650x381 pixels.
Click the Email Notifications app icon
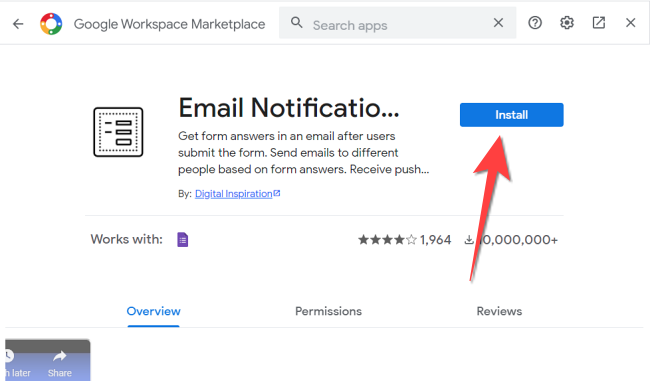pyautogui.click(x=118, y=132)
